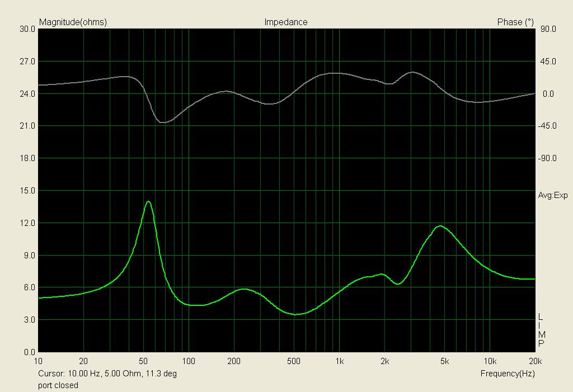Screen dimensions: 573x392
Task: Click the Cursor readout text line
Action: pyautogui.click(x=107, y=374)
